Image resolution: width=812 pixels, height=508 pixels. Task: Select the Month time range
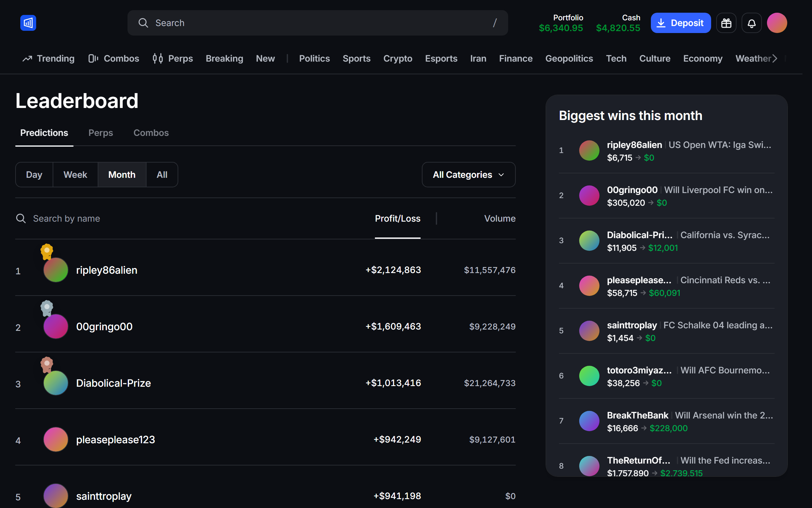click(122, 175)
